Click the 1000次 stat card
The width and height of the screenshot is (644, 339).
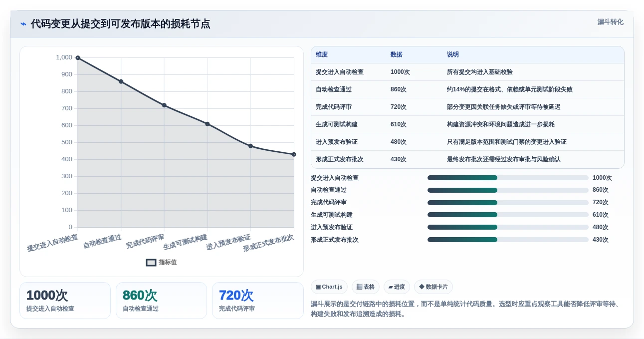(x=65, y=301)
